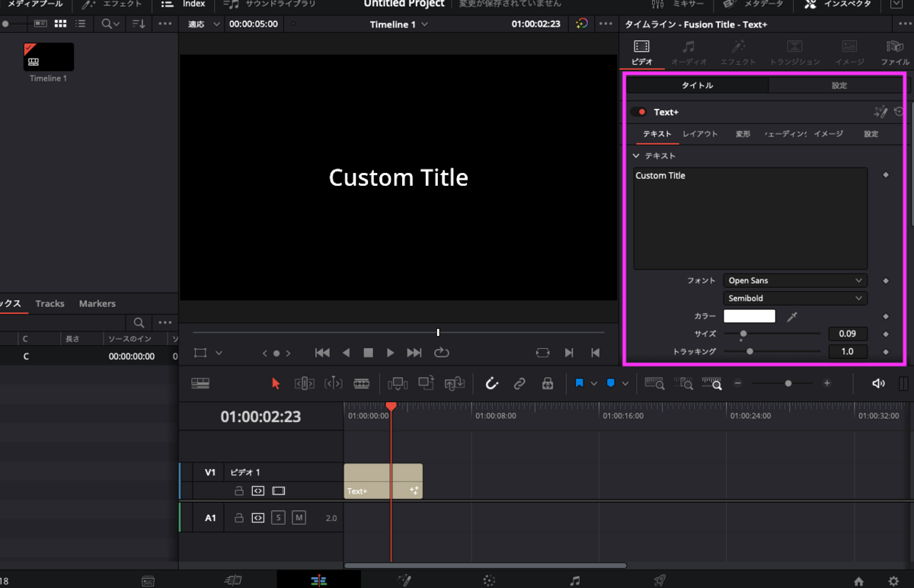The image size is (914, 588).
Task: Solo audio track A1 with S button
Action: [x=278, y=518]
